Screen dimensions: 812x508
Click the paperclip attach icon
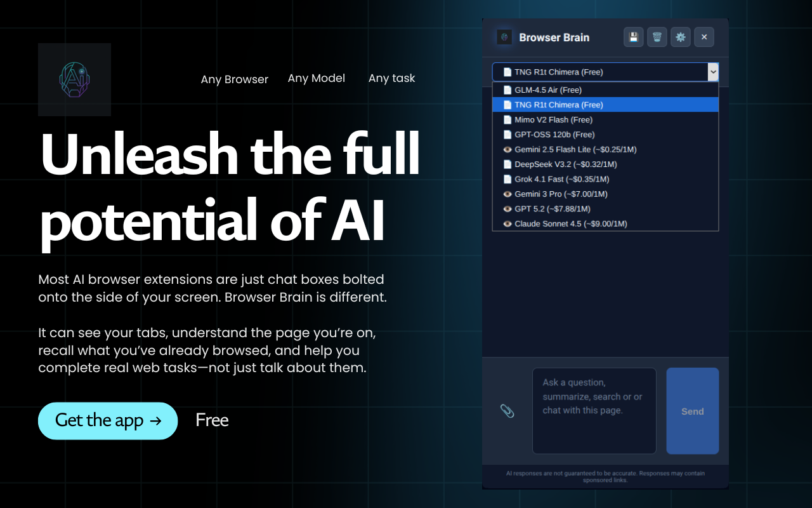pos(507,411)
